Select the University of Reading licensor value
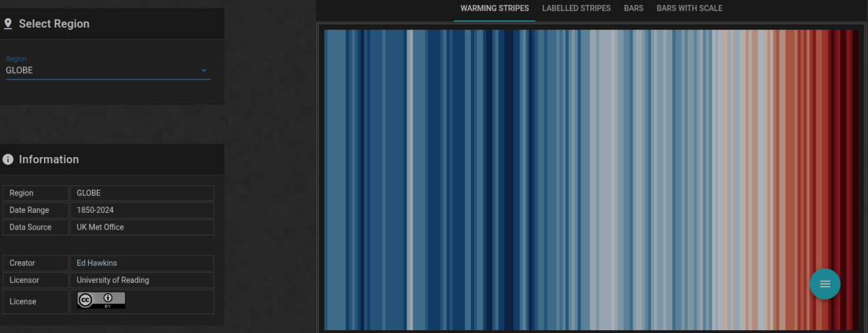868x333 pixels. click(113, 280)
